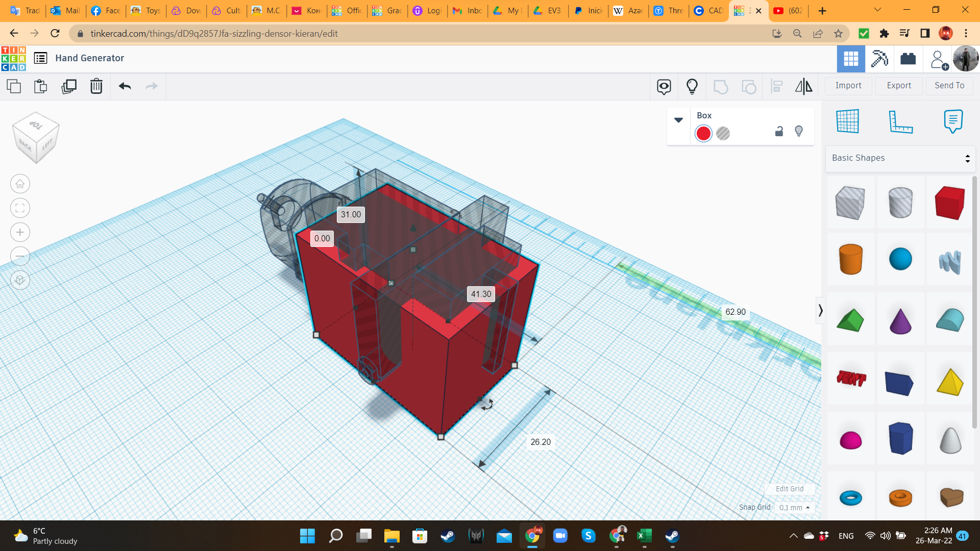The width and height of the screenshot is (980, 551).
Task: Open Excel from the taskbar
Action: coord(644,536)
